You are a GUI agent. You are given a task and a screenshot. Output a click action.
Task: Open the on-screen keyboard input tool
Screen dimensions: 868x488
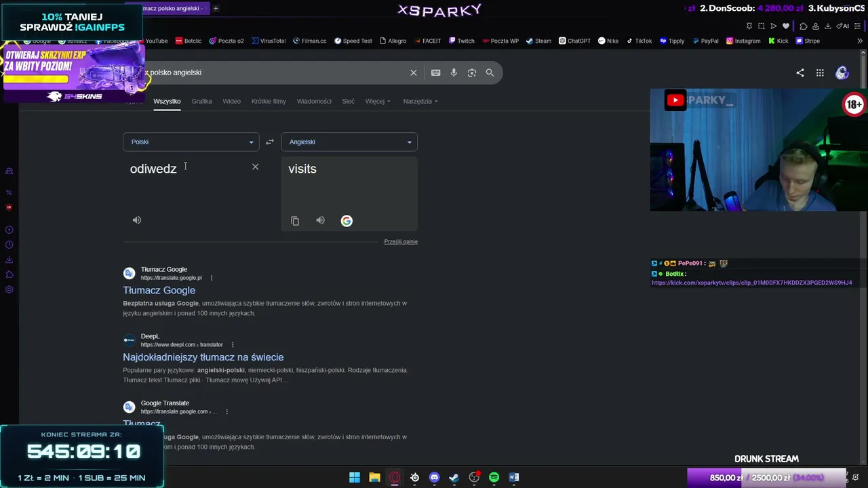click(435, 73)
